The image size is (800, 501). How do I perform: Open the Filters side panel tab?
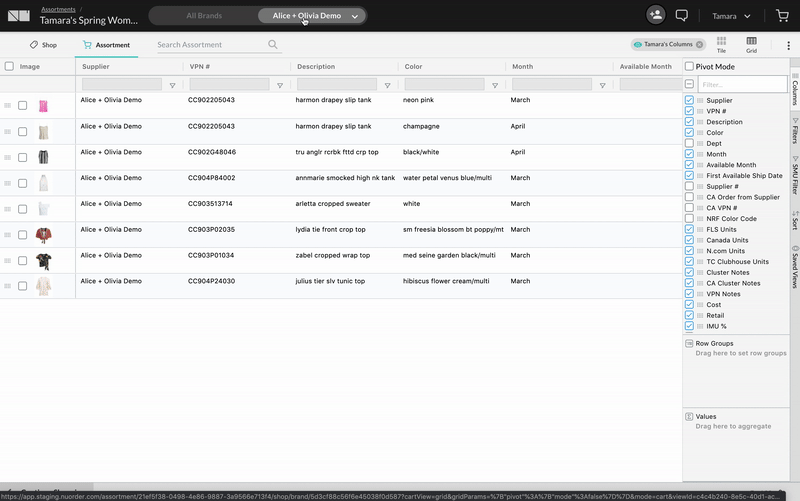[795, 131]
